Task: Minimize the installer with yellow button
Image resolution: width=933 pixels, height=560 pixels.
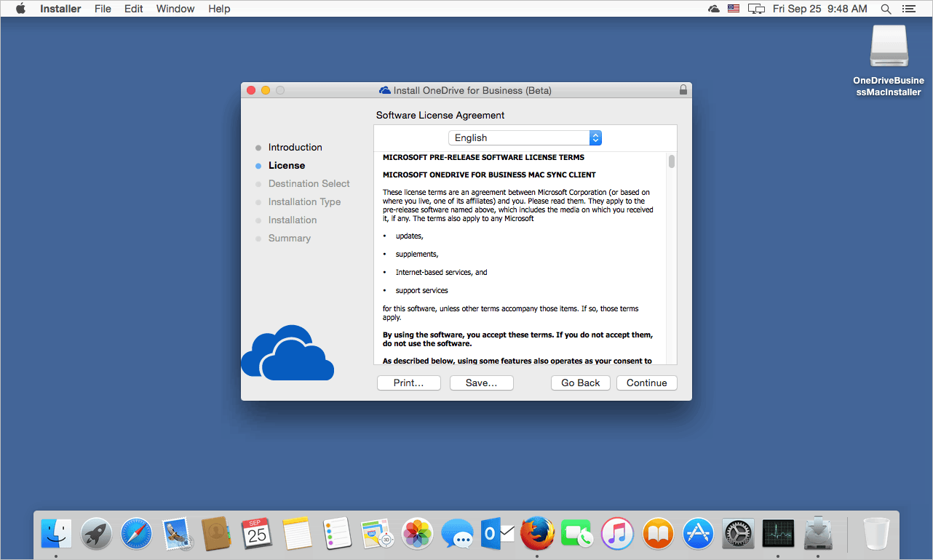Action: point(266,90)
